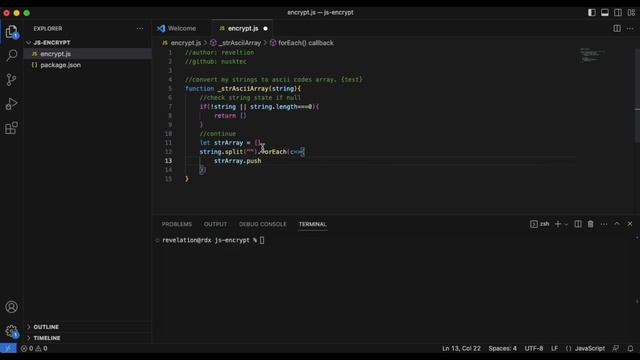Toggle the secondary side bar layout icon
Screen dimensions: 640x360
[x=618, y=13]
